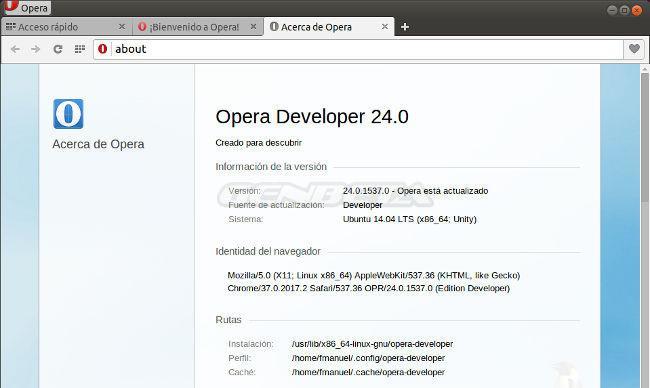Go back using the back arrow
Image resolution: width=650 pixels, height=388 pixels.
click(15, 49)
